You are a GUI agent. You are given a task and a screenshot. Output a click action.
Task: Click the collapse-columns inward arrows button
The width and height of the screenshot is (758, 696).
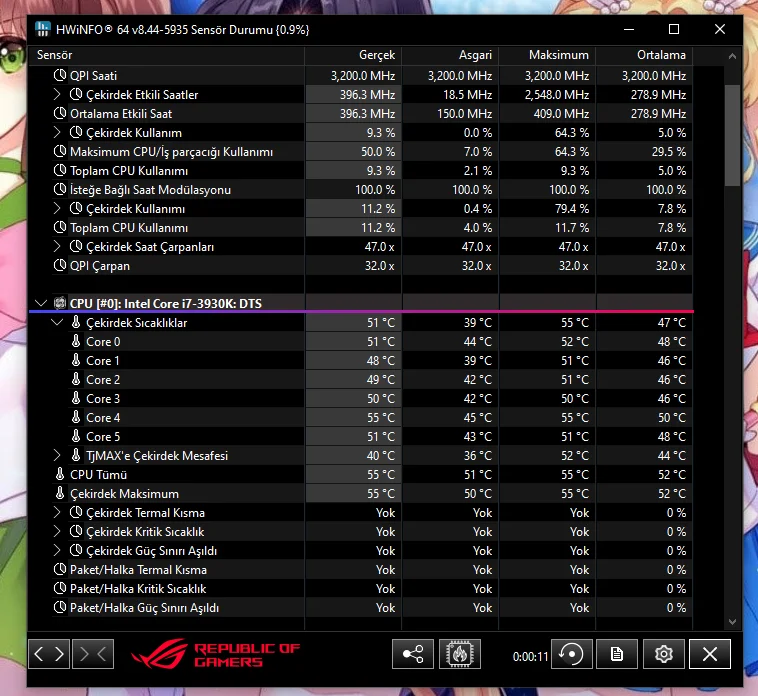(x=93, y=654)
